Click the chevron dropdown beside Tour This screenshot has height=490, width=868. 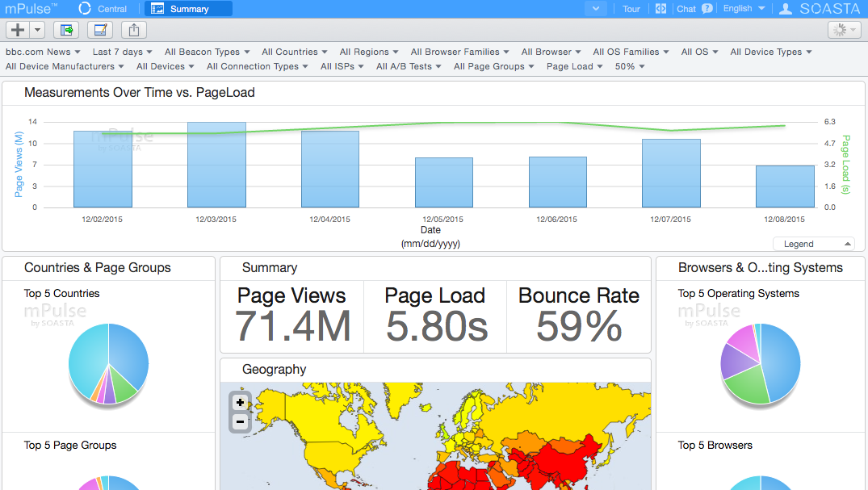tap(596, 8)
